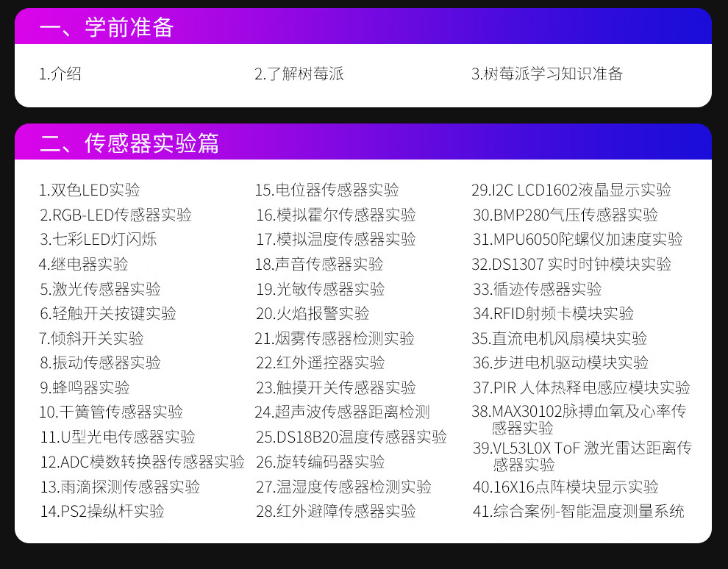This screenshot has width=728, height=569.
Task: Open '31.MPU6050陀螺仪加速度实验'
Action: (577, 240)
